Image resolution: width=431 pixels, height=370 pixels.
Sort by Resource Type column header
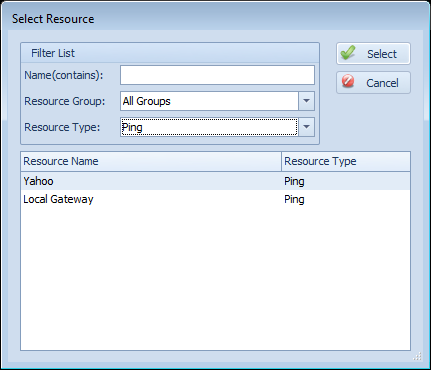point(346,162)
